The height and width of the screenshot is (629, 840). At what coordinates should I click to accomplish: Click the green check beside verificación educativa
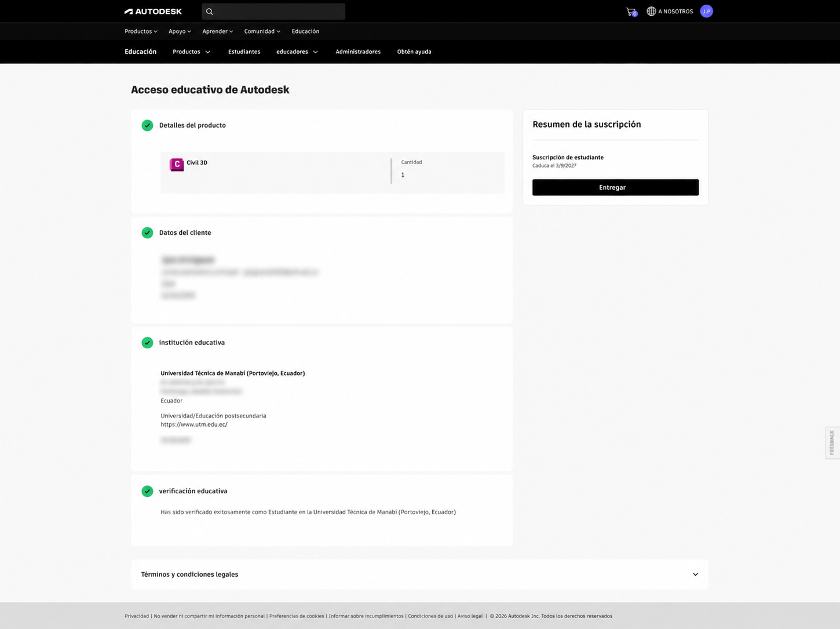pos(147,491)
